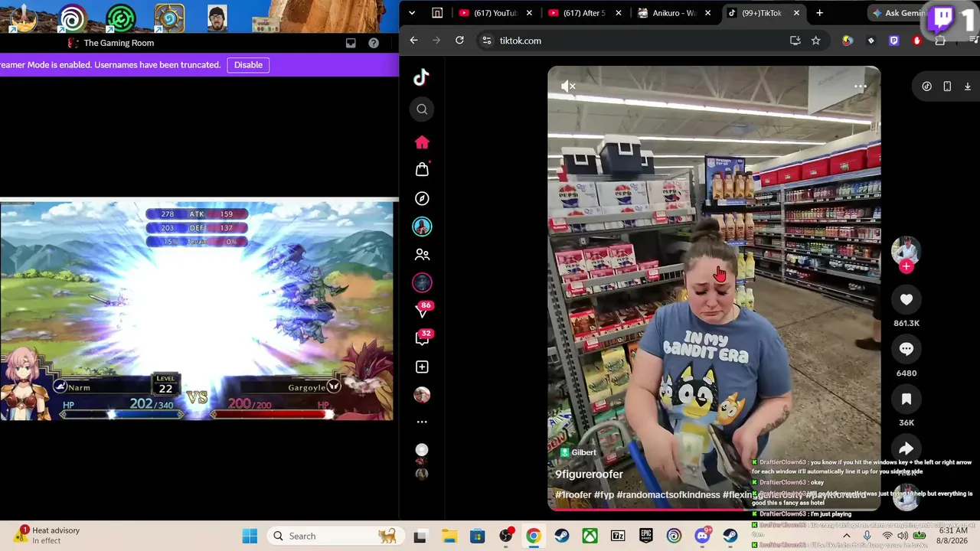Open the Gilbert location tag
This screenshot has width=980, height=551.
tap(578, 452)
